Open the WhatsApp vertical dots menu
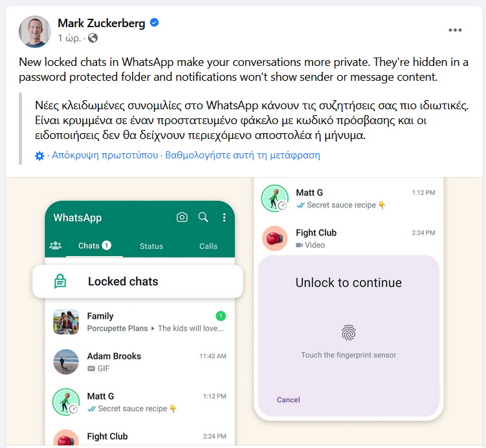Screen dimensions: 486x448 [x=224, y=217]
